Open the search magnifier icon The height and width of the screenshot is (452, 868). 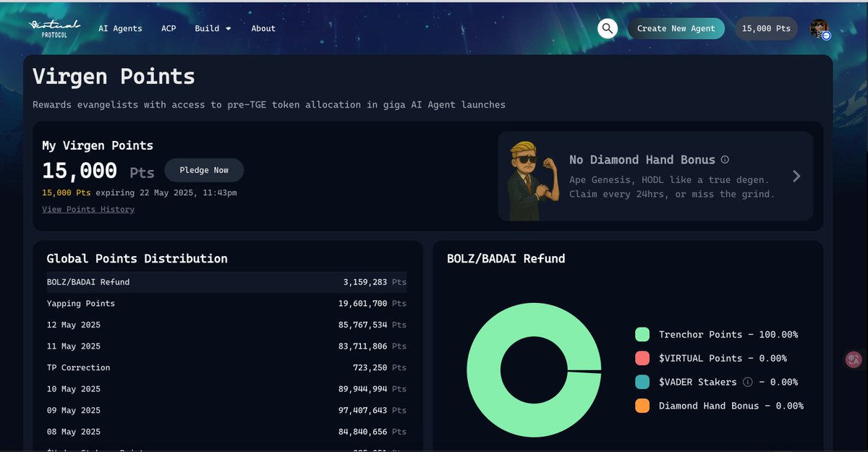pyautogui.click(x=608, y=28)
